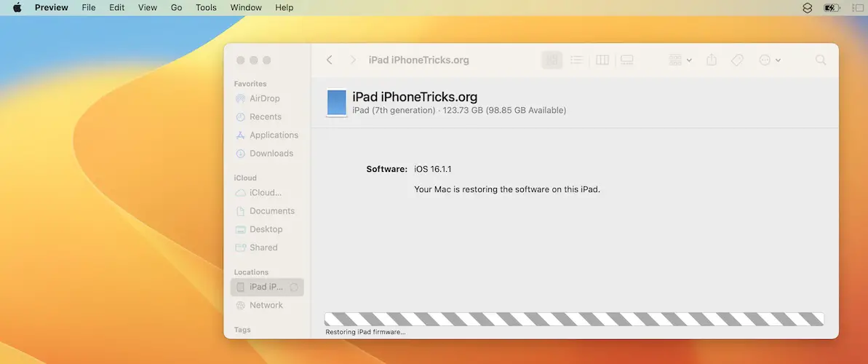Click the iPad device thumbnail icon

pos(336,103)
